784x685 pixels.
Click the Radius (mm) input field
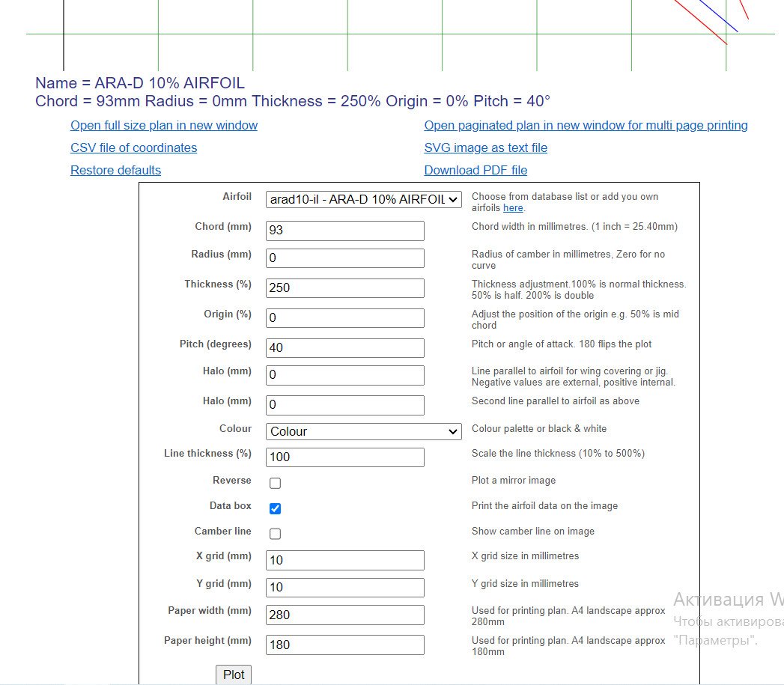344,258
